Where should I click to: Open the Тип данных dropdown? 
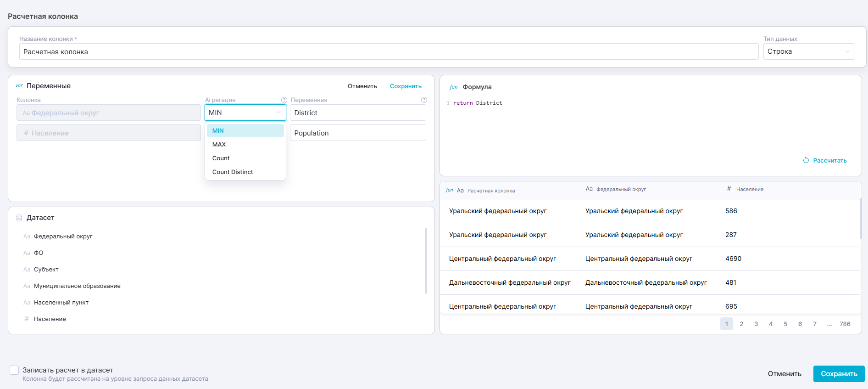click(x=808, y=51)
